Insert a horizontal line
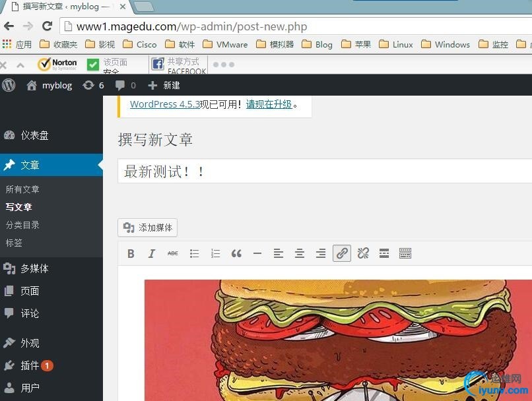This screenshot has height=401, width=532. [257, 253]
